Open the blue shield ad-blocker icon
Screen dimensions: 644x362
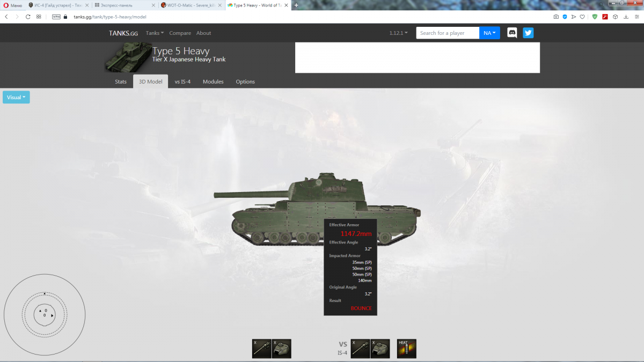click(x=565, y=17)
